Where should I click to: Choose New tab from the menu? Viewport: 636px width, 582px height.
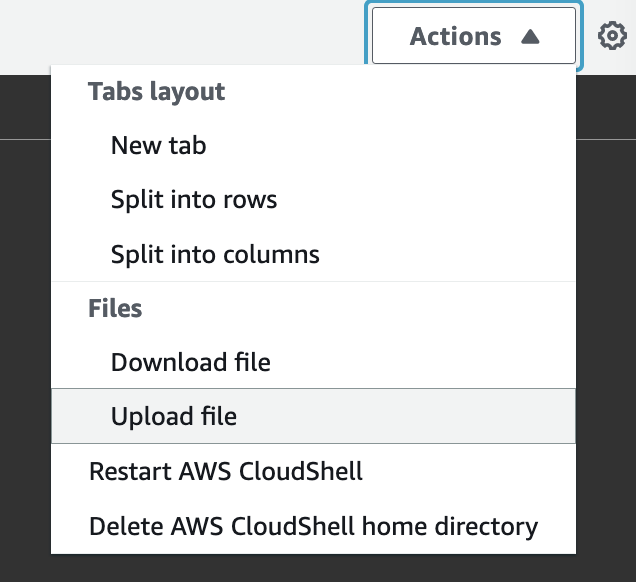[x=158, y=145]
